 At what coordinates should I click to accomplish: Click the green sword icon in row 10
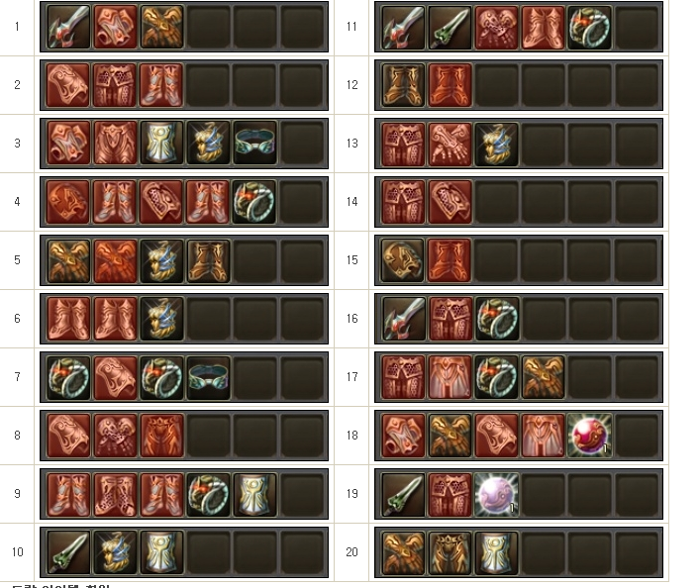click(x=68, y=552)
